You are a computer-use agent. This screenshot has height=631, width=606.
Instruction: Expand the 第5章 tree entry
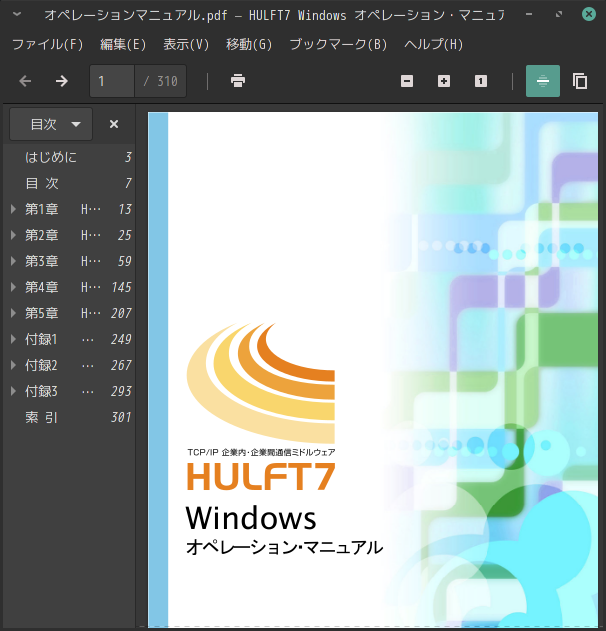13,313
